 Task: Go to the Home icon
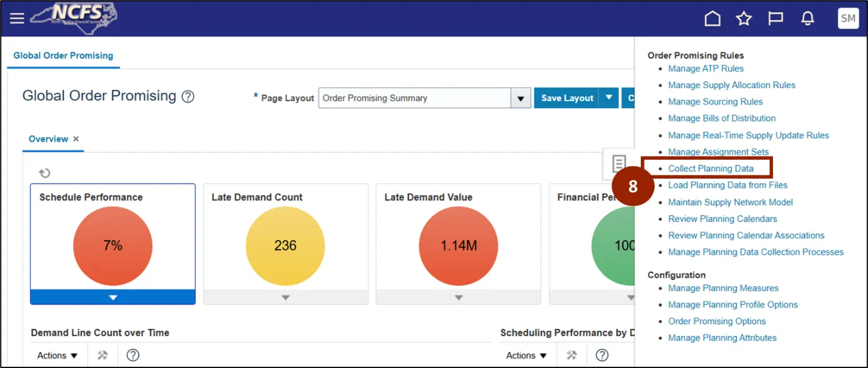[x=712, y=19]
